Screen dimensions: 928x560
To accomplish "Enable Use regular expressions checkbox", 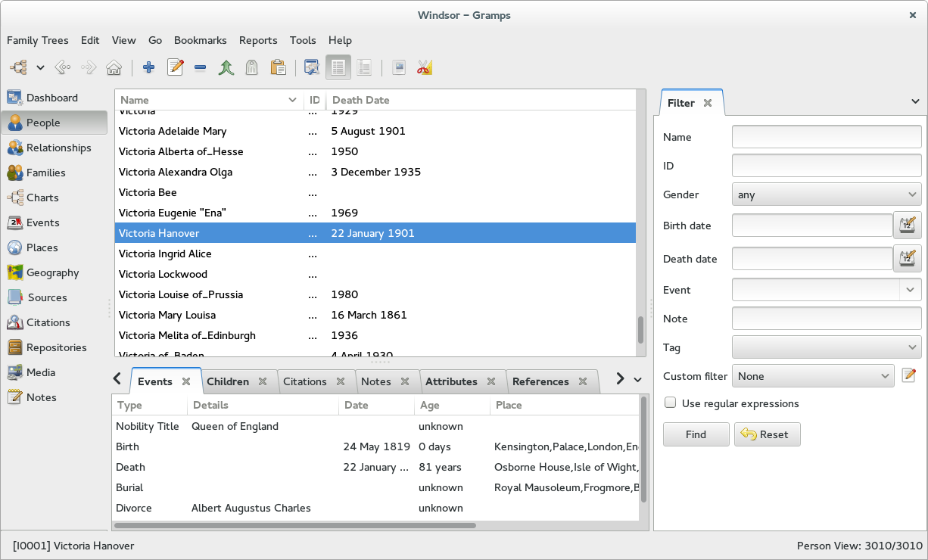I will click(x=670, y=403).
